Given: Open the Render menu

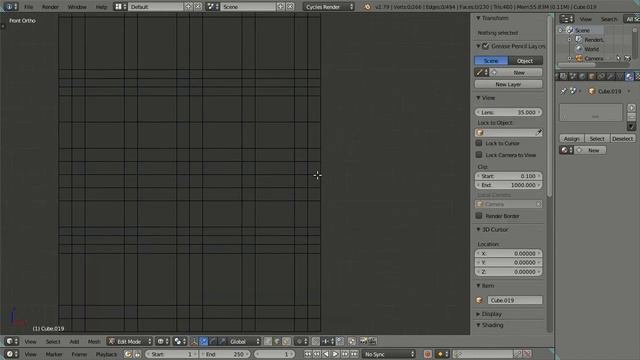Looking at the screenshot, I should click(x=50, y=7).
